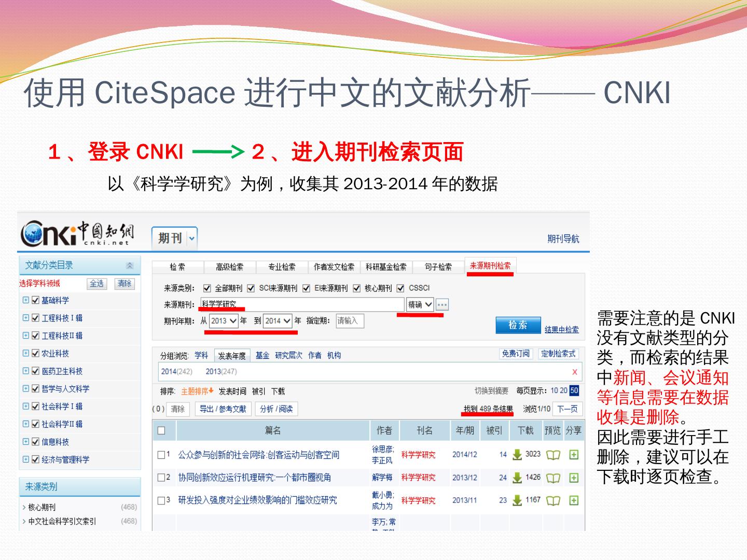
Task: Click the download icon for 公众参与创新的社会网络 row
Action: click(x=517, y=455)
